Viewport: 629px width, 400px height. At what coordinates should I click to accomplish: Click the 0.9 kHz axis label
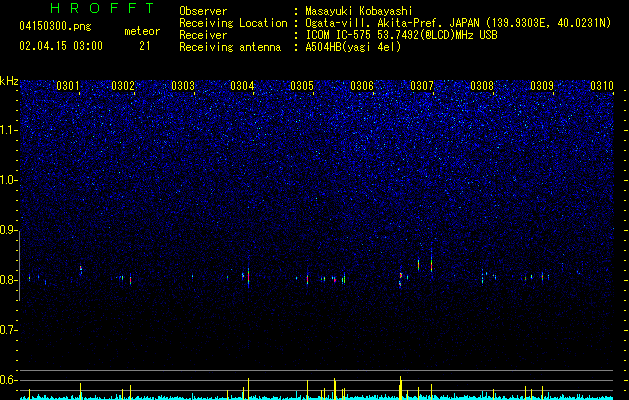pyautogui.click(x=9, y=230)
